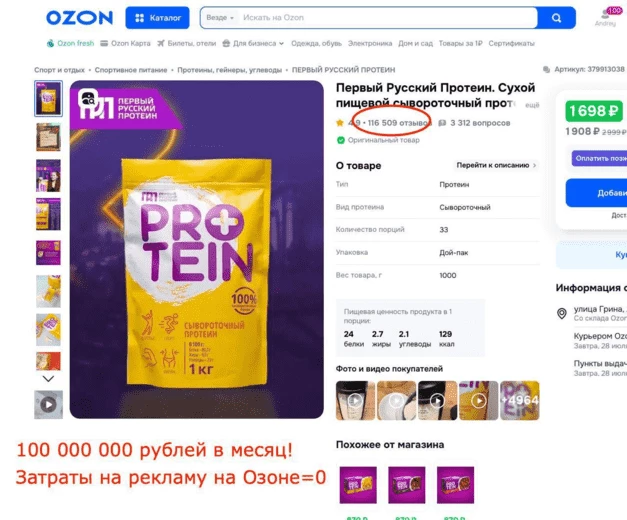Click the Добавить в корзину blue button

pos(596,193)
